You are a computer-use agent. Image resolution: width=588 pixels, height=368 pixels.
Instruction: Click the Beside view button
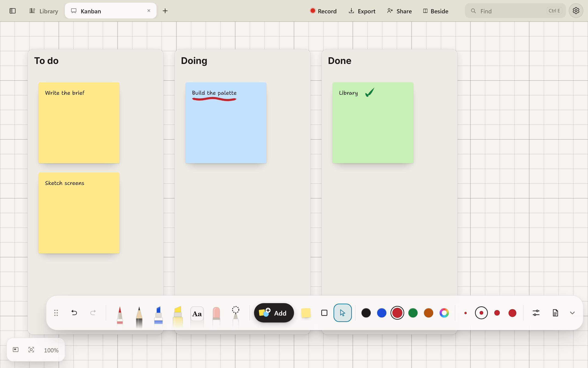pyautogui.click(x=436, y=11)
